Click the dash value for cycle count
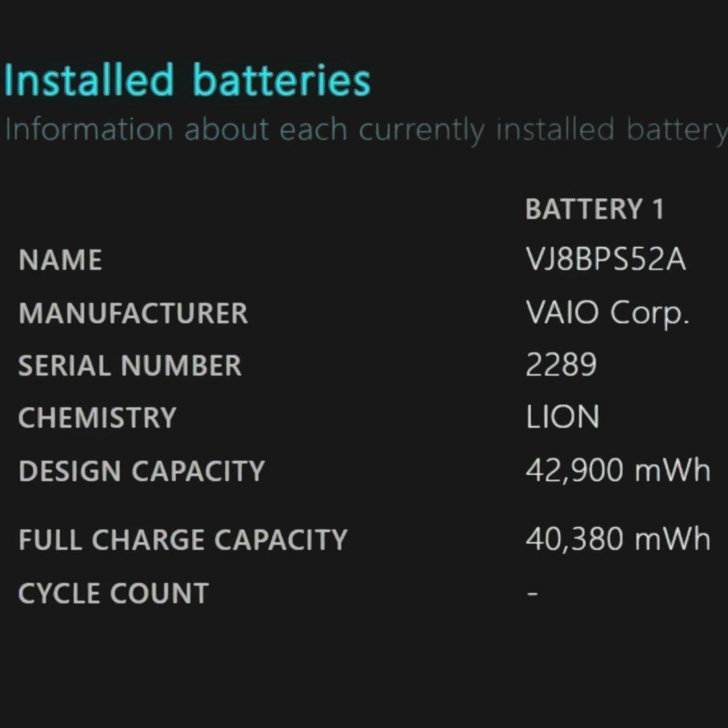The width and height of the screenshot is (728, 728). point(533,594)
